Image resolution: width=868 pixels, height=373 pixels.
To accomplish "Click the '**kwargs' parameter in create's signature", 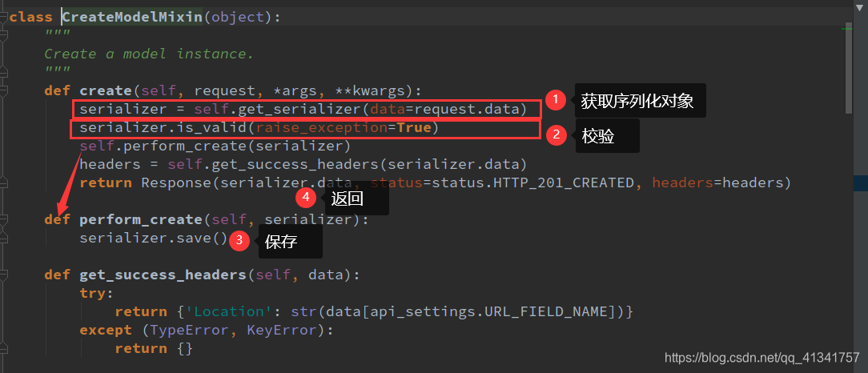I will pyautogui.click(x=372, y=90).
